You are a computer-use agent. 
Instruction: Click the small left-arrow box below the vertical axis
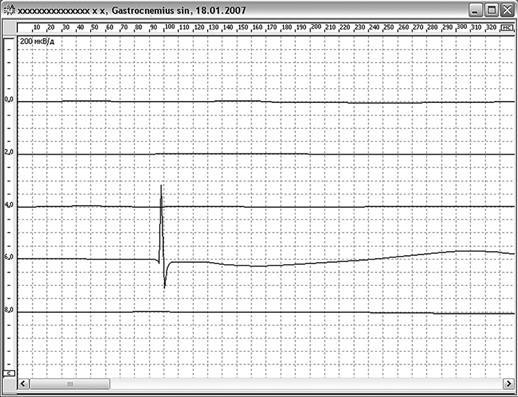9,373
